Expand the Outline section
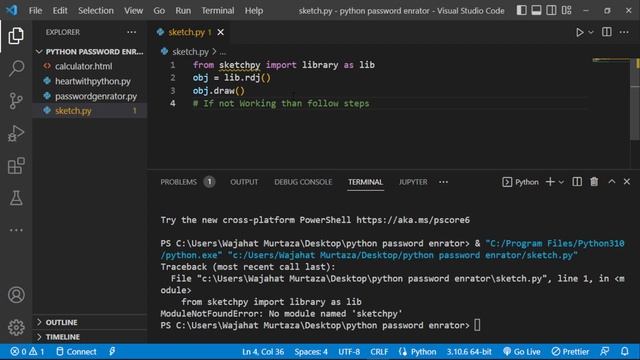640x360 pixels. click(x=90, y=322)
